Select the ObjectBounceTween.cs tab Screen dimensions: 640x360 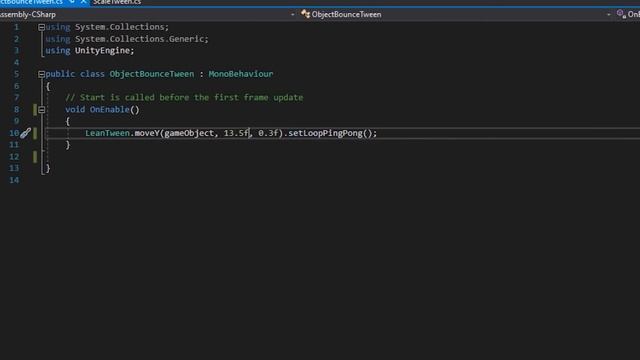(32, 2)
